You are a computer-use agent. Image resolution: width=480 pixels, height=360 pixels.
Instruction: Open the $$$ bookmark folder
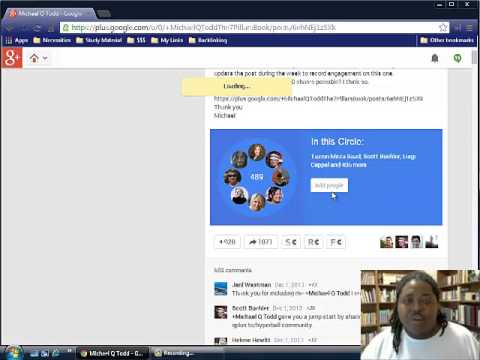click(x=137, y=40)
